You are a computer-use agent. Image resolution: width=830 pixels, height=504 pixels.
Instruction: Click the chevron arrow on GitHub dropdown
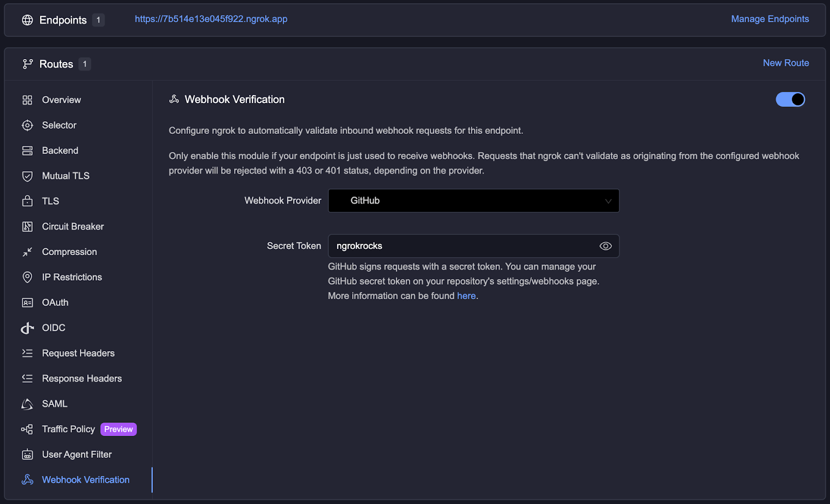coord(608,201)
